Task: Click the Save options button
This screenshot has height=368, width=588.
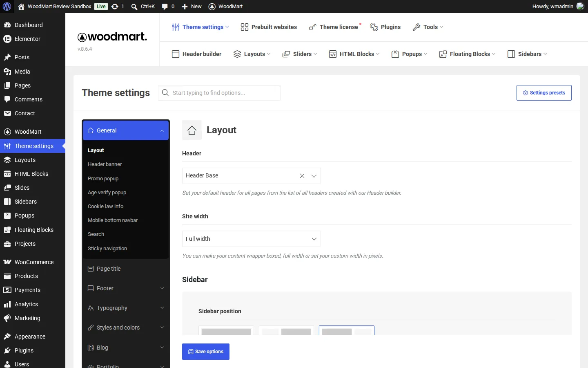Action: [x=206, y=352]
